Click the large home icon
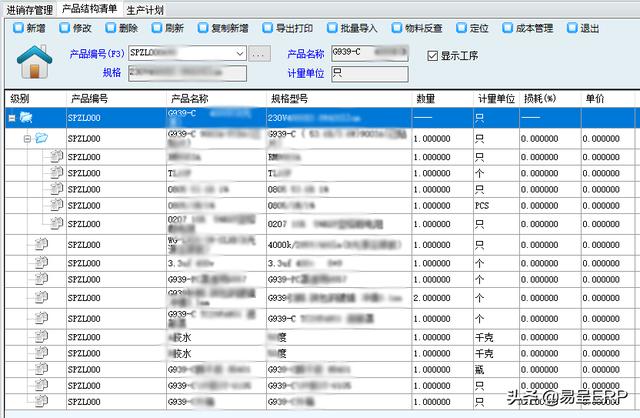The image size is (640, 418). (37, 63)
